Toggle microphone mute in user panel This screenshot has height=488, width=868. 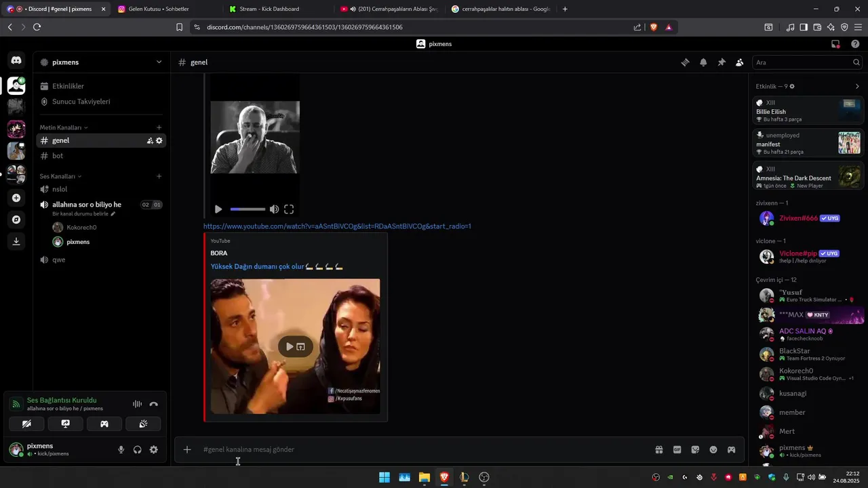(121, 449)
